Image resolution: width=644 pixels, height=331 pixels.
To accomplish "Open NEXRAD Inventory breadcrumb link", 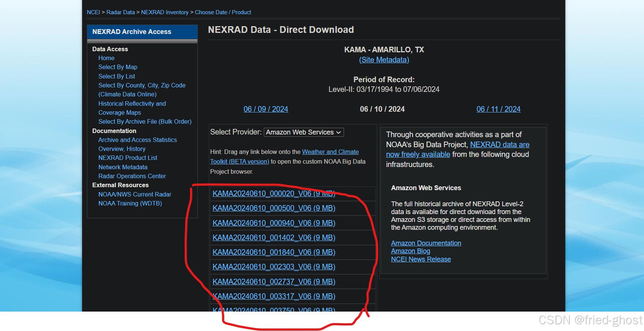I will 165,12.
